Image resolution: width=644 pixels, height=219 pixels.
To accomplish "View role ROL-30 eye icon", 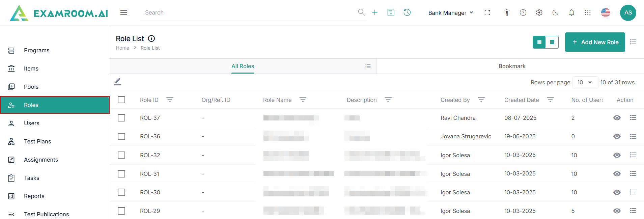I will [617, 192].
